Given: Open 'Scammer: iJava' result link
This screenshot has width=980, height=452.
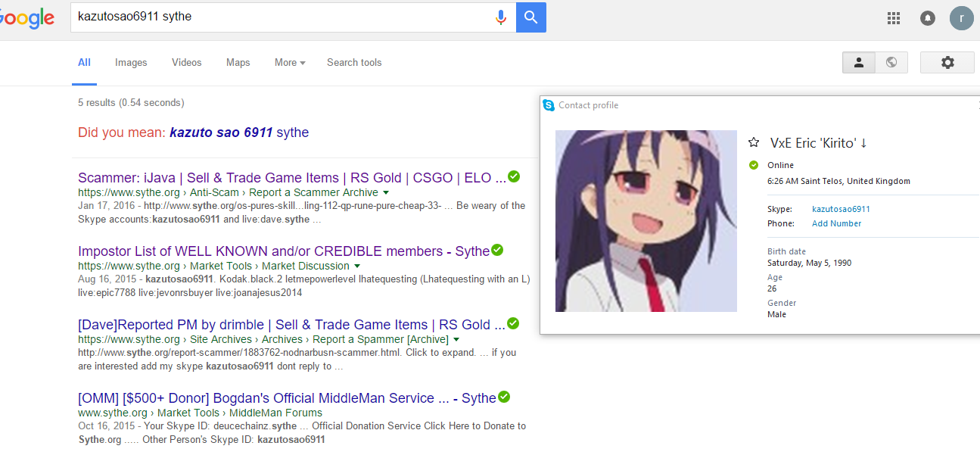Looking at the screenshot, I should tap(292, 178).
